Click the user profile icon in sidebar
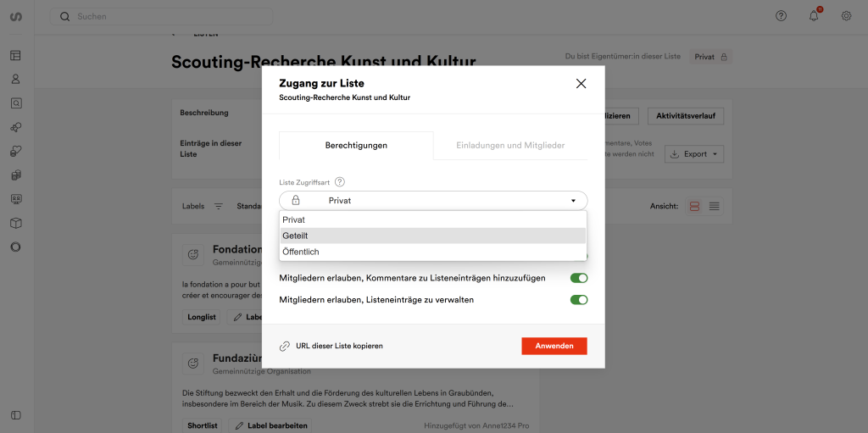 tap(15, 80)
